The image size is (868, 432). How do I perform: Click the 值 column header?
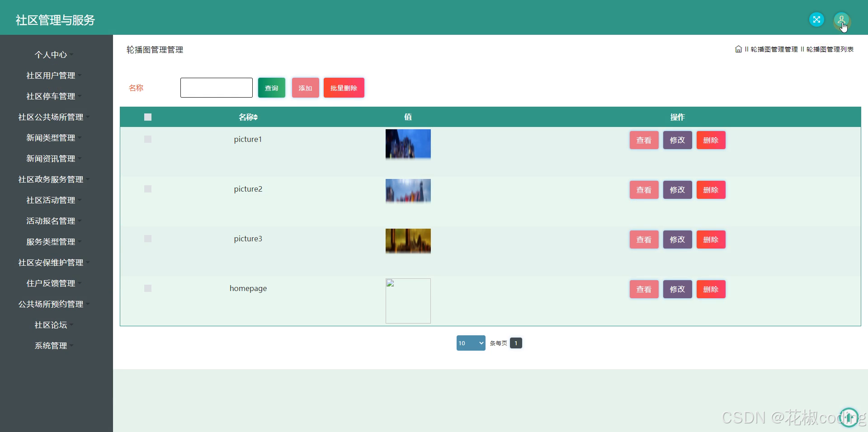408,117
